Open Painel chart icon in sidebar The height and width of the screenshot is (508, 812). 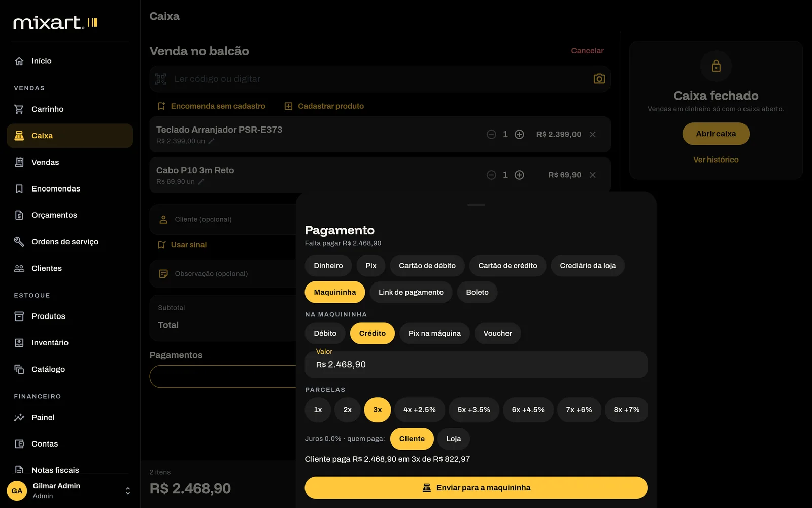click(x=19, y=417)
